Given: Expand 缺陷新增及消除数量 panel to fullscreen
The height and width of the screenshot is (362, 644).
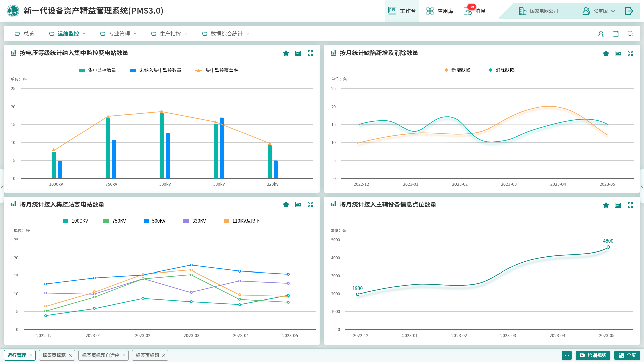Looking at the screenshot, I should 630,53.
